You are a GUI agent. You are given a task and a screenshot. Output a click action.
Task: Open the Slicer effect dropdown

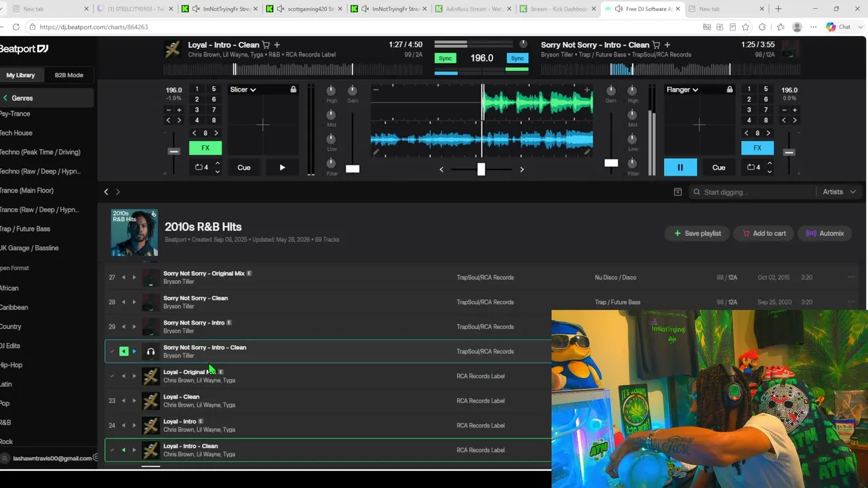243,89
